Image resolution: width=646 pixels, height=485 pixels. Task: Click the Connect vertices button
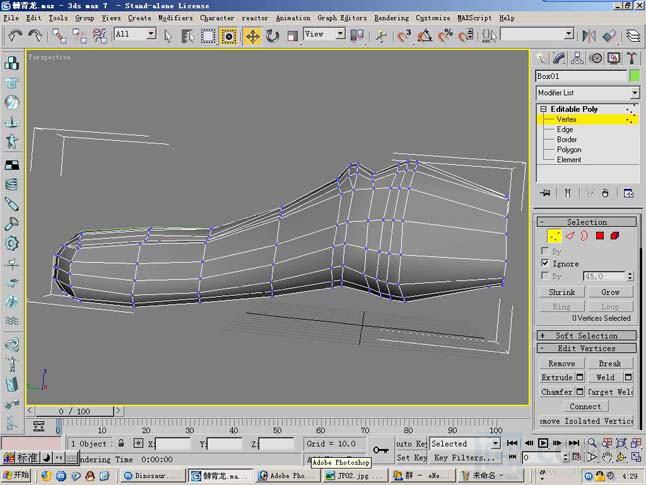pos(585,406)
